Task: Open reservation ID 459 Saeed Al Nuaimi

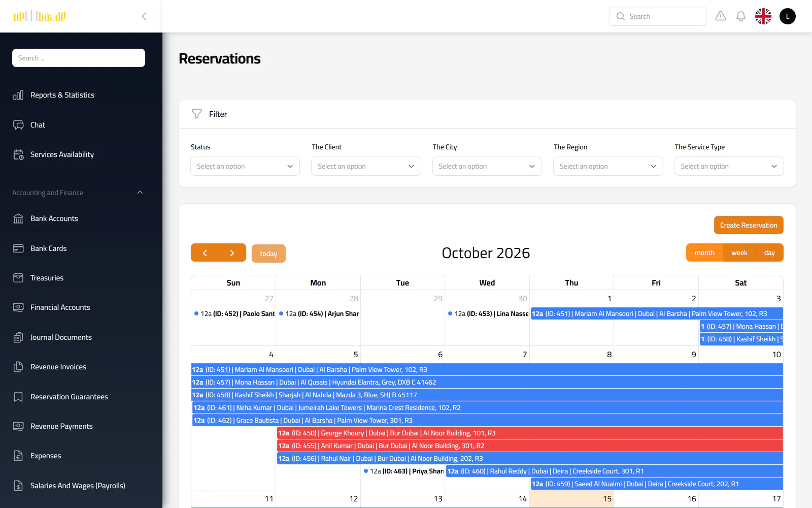Action: [657, 484]
